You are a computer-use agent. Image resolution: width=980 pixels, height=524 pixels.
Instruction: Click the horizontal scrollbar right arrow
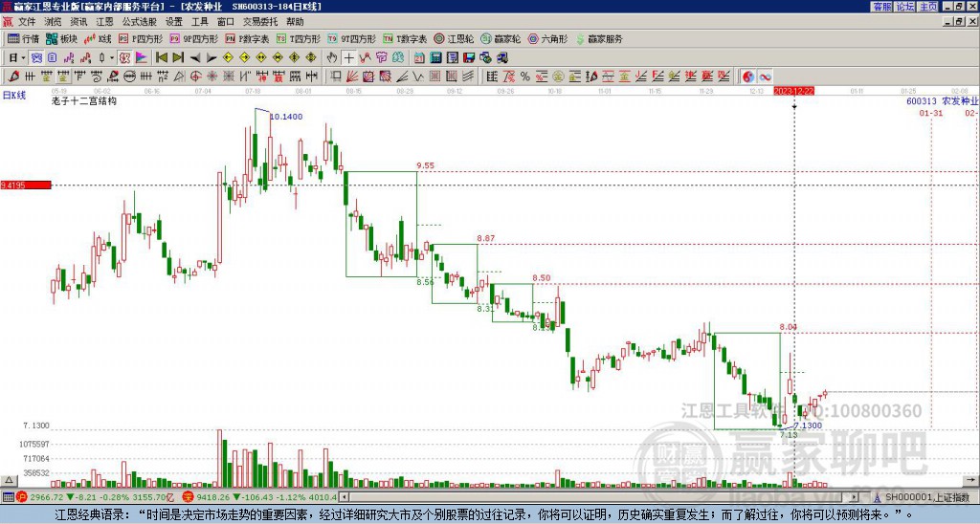coord(855,497)
